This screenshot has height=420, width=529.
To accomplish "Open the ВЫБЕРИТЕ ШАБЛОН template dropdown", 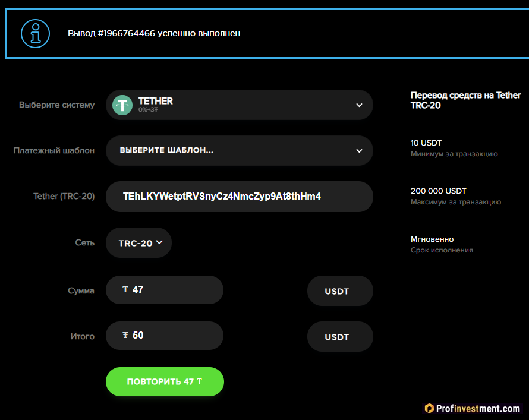I will click(x=239, y=151).
